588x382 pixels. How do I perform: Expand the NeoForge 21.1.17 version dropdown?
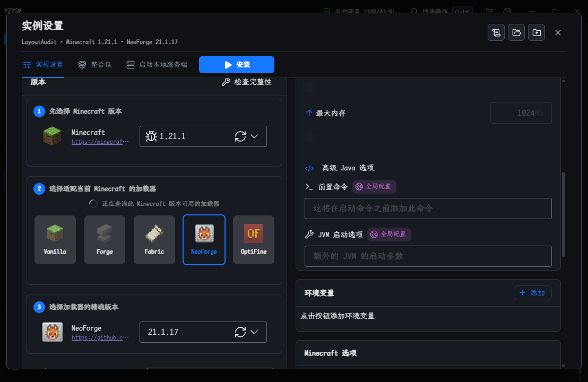(x=254, y=332)
